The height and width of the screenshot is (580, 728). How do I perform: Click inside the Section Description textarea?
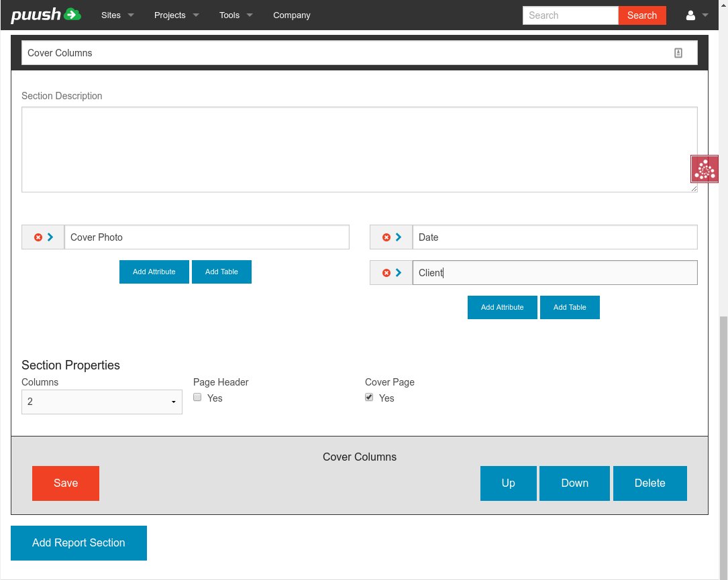point(359,150)
